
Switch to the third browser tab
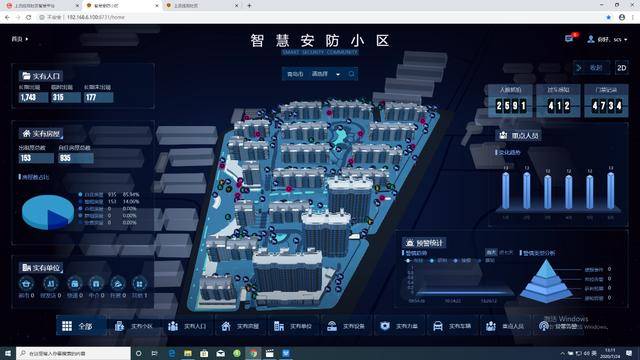click(x=202, y=6)
